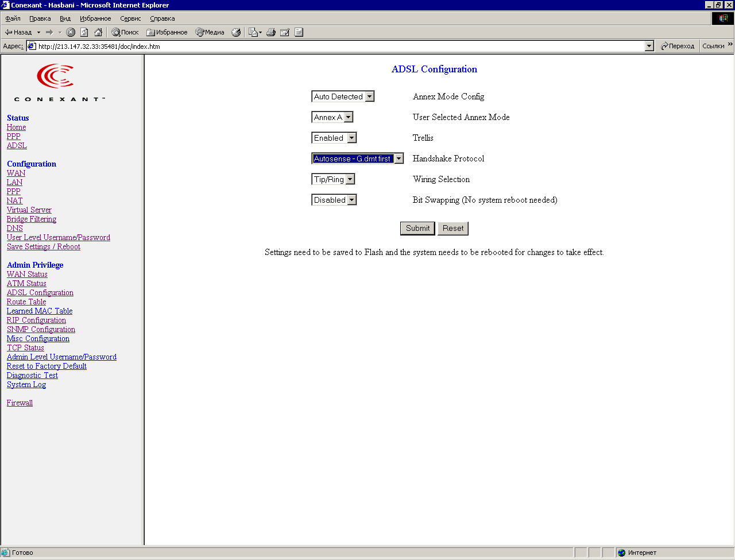Open the ADSL Configuration sidebar link

point(40,292)
